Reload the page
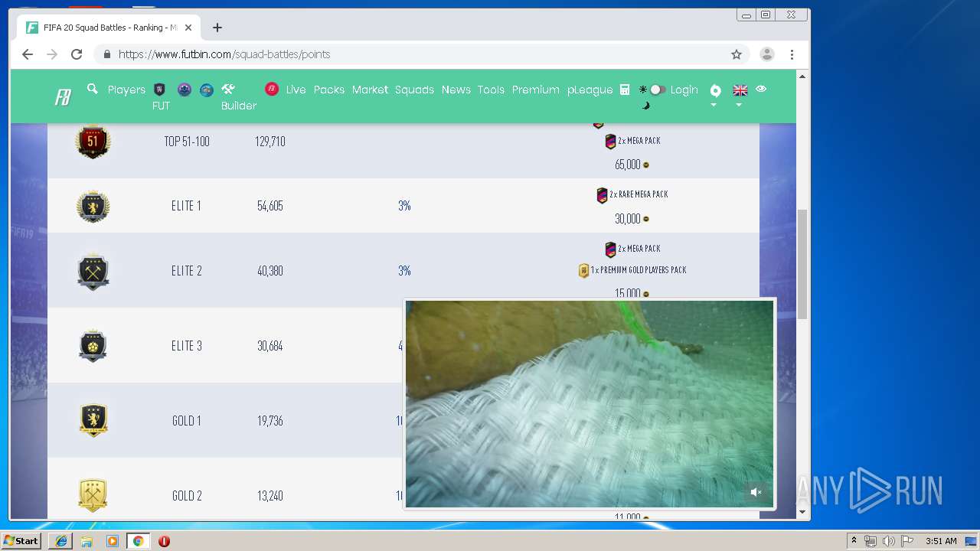Viewport: 980px width, 551px height. pos(77,54)
